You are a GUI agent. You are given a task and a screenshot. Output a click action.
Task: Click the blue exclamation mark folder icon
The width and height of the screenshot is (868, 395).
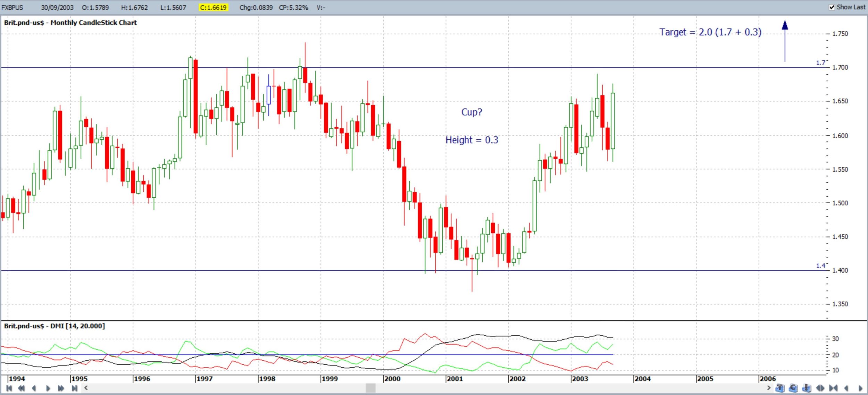(x=807, y=388)
